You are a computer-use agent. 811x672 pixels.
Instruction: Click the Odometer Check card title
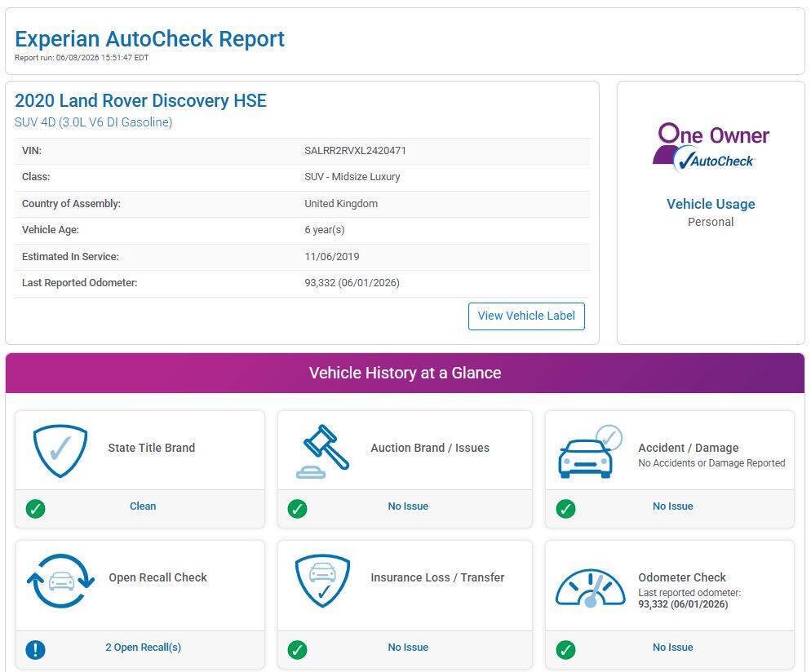click(x=682, y=577)
